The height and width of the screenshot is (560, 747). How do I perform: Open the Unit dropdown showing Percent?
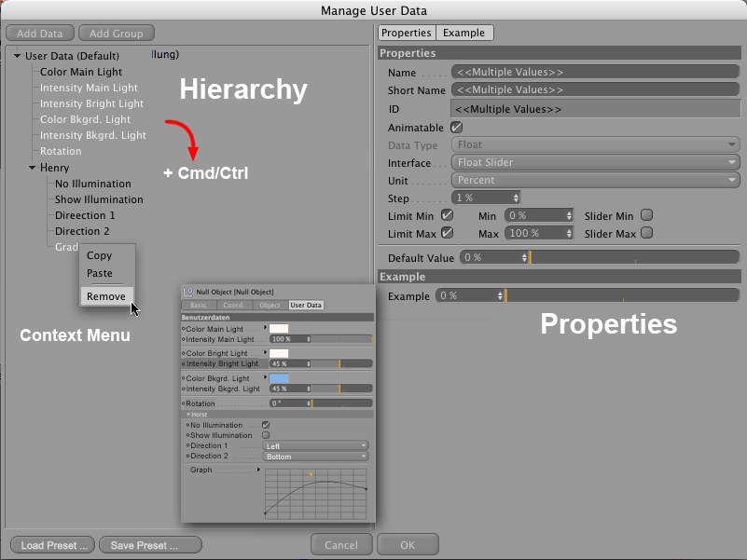pos(595,180)
